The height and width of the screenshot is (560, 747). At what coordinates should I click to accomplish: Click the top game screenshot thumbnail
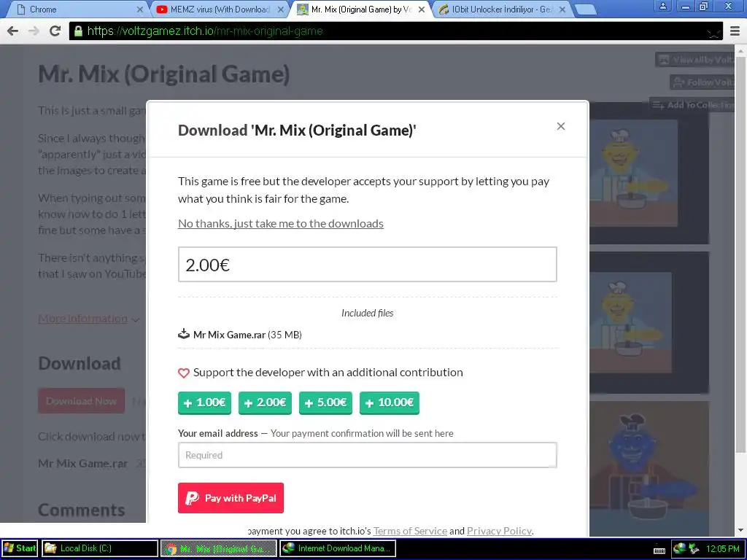point(649,174)
